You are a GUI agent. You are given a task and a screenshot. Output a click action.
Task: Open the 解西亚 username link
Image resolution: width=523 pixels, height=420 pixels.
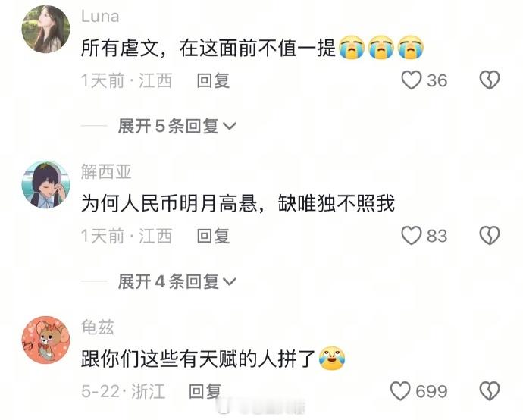(x=106, y=172)
